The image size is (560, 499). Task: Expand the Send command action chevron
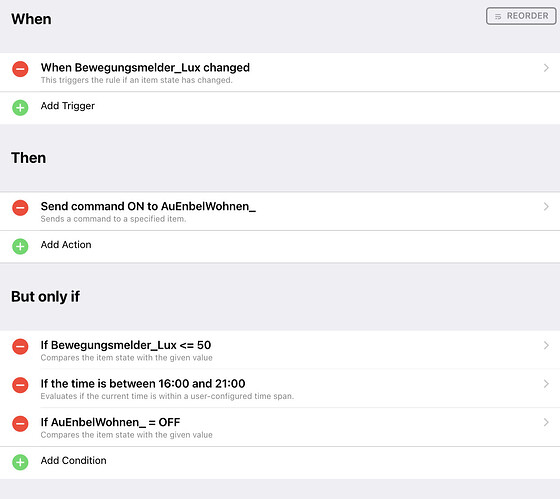coord(546,206)
